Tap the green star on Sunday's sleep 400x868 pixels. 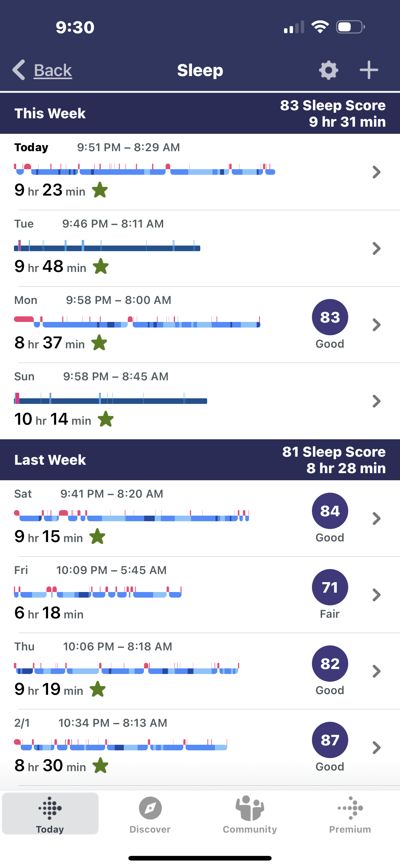[106, 419]
